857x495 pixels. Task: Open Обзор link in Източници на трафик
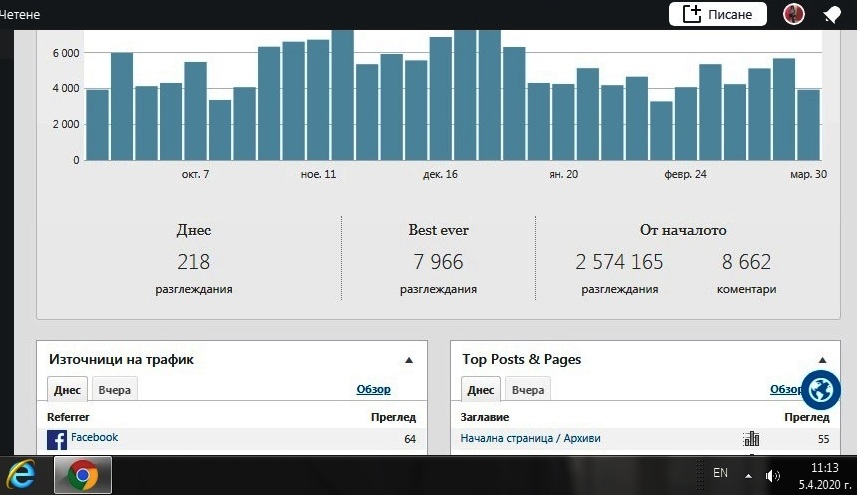click(373, 390)
